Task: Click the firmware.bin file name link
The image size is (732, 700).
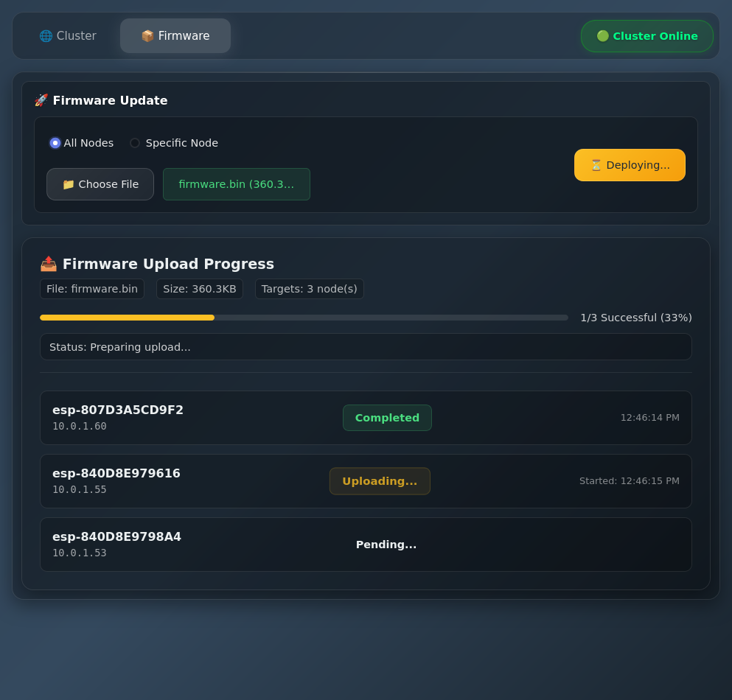Action: click(x=236, y=184)
